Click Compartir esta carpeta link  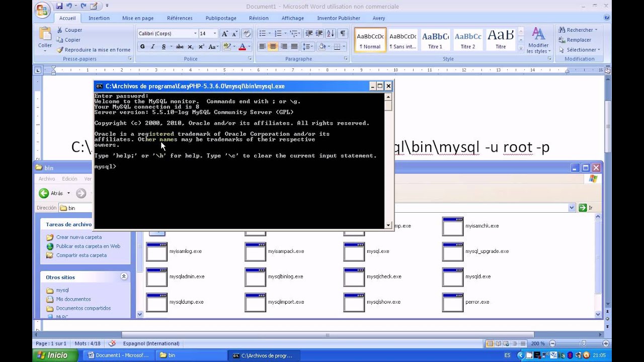pos(81,255)
